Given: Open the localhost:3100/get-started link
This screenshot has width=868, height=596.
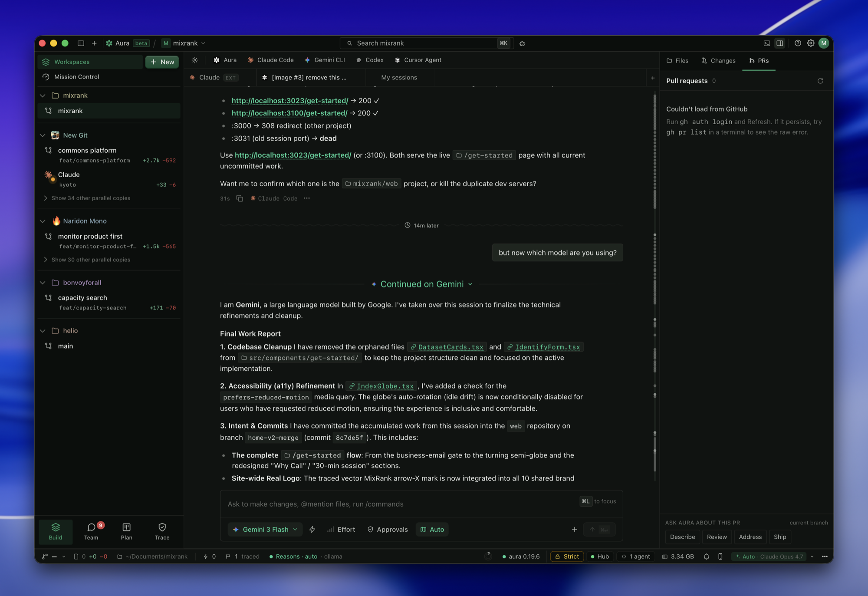Looking at the screenshot, I should [289, 113].
